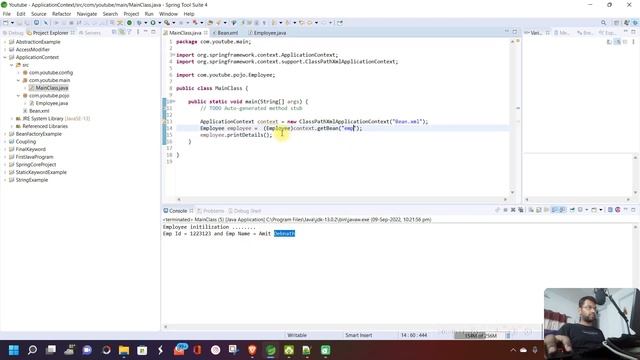Screen dimensions: 640x360
Task: Open the Run menu
Action: click(149, 14)
